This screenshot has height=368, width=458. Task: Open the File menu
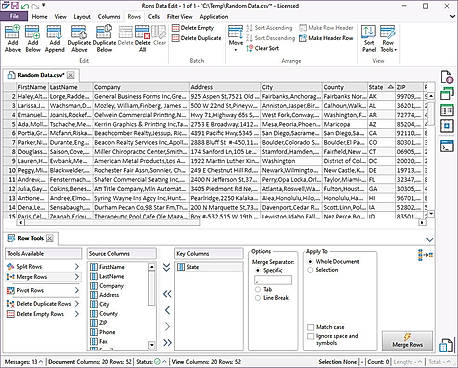click(14, 16)
